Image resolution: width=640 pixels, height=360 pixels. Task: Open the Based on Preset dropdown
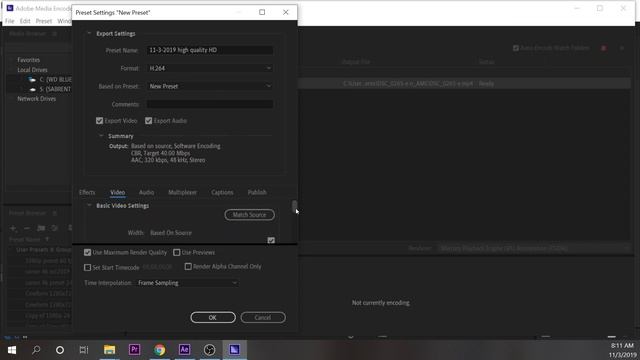(x=210, y=86)
